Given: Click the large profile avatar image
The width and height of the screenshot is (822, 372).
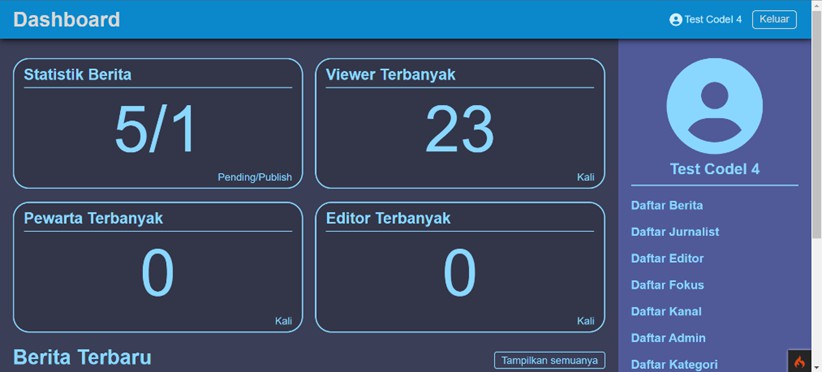Looking at the screenshot, I should click(715, 105).
